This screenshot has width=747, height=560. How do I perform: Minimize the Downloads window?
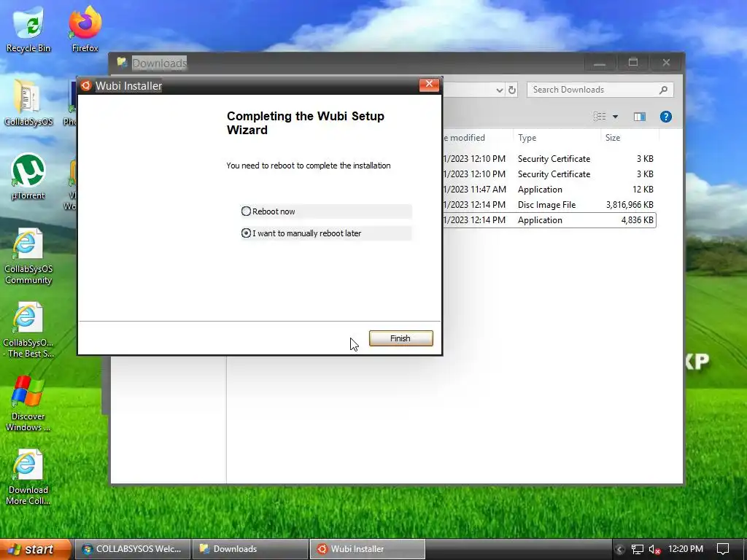(x=600, y=63)
